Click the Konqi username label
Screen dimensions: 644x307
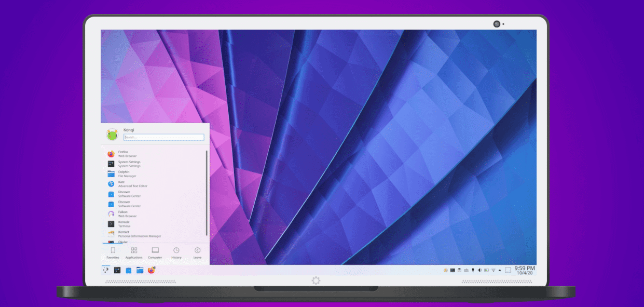pyautogui.click(x=129, y=130)
